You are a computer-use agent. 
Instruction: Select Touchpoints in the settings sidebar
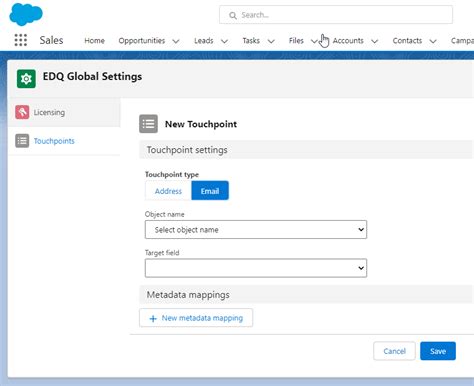[x=64, y=141]
